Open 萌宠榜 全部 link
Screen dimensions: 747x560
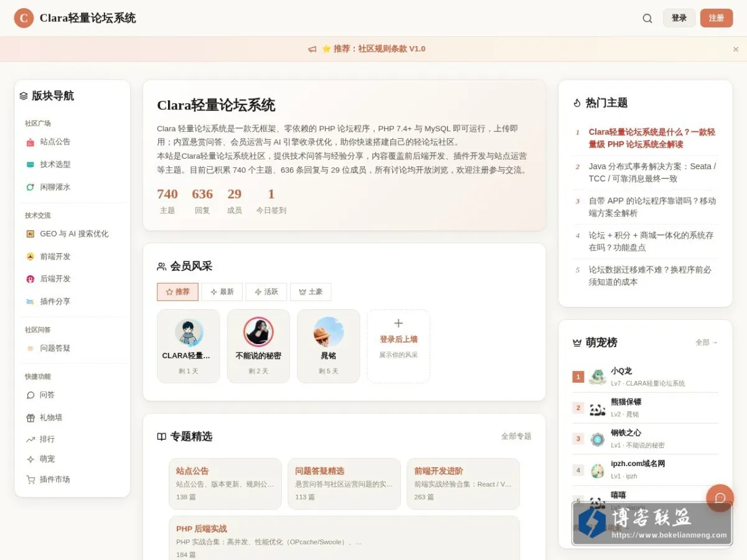[x=707, y=343]
